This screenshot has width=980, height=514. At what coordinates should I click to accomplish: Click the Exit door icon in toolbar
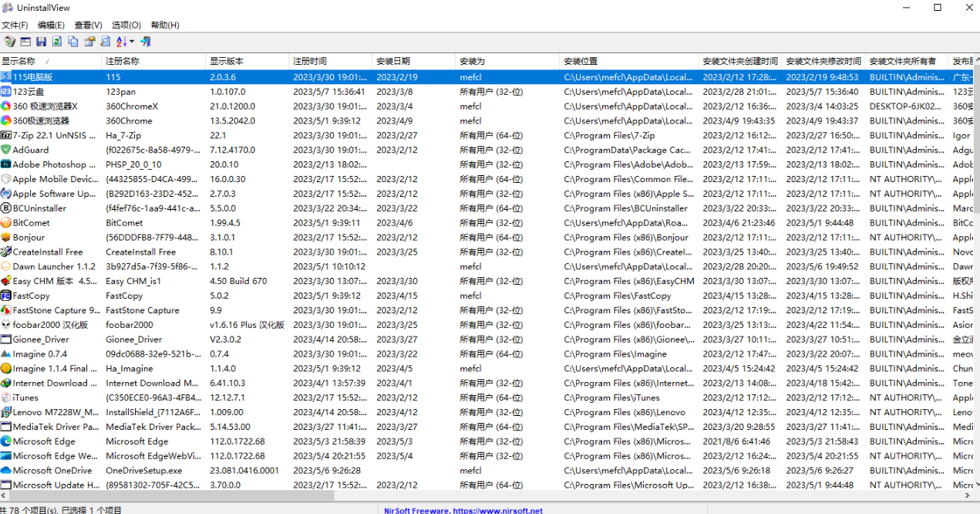pyautogui.click(x=145, y=42)
